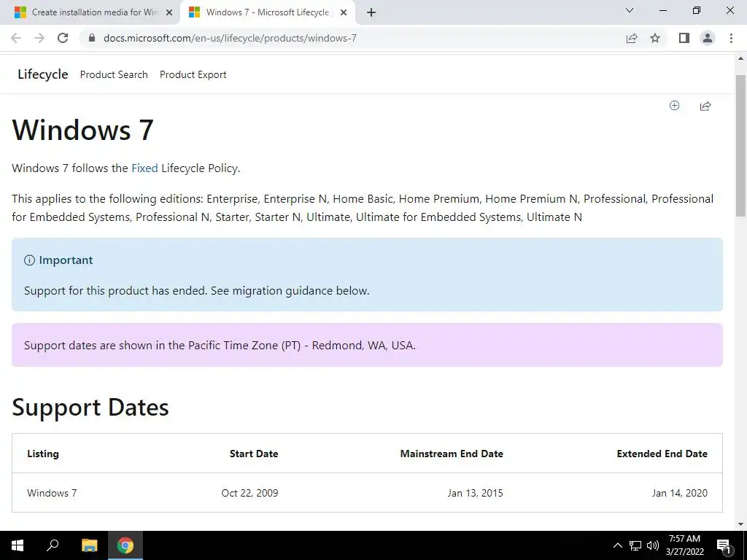The height and width of the screenshot is (560, 747).
Task: Click the browser forward arrow
Action: [x=39, y=38]
